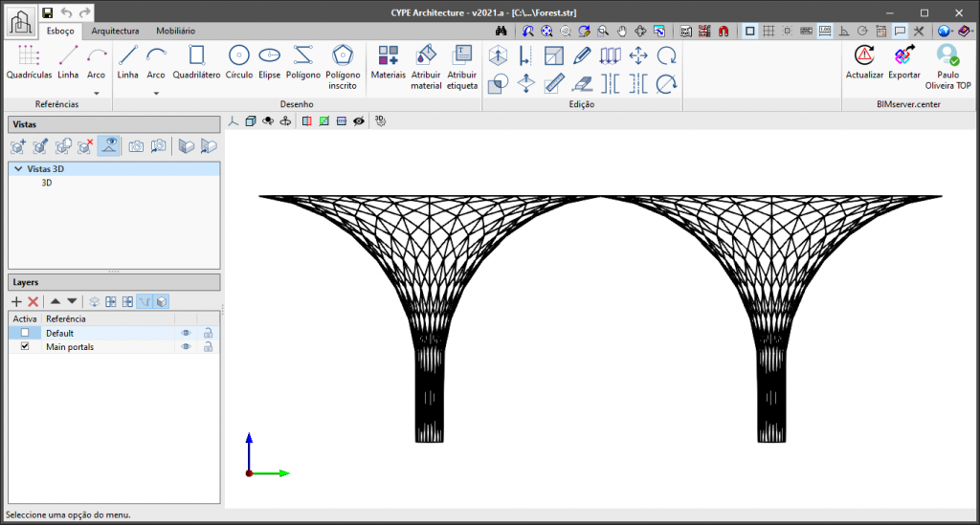Click the Exportar icon in BIMserver.center
980x525 pixels.
tap(903, 61)
